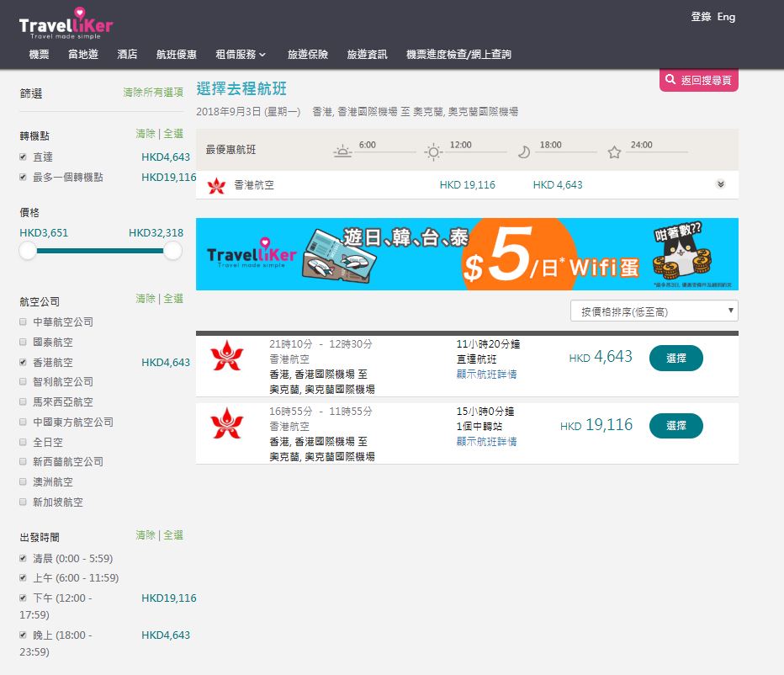Image resolution: width=784 pixels, height=675 pixels.
Task: Show flight details for 1個中轉站 flight
Action: point(486,441)
